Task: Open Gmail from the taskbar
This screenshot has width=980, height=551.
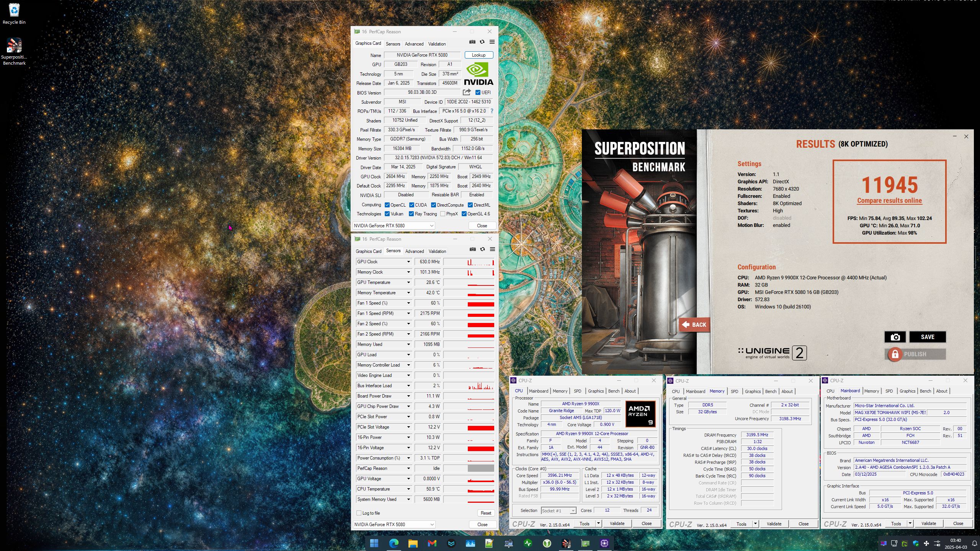Action: click(432, 543)
